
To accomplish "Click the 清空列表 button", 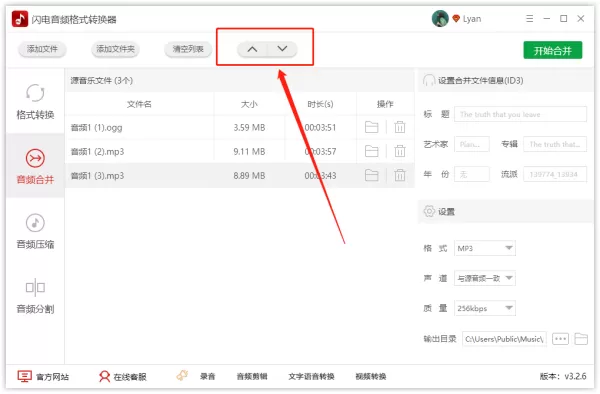I will (188, 49).
